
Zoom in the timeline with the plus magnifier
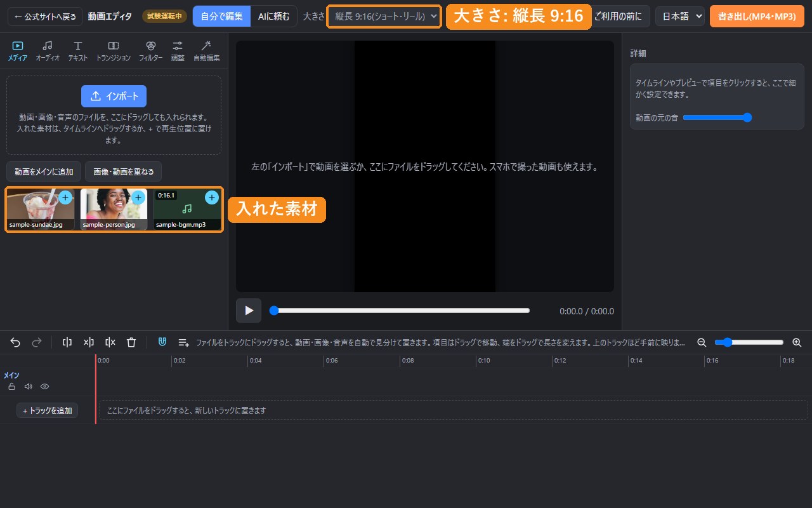coord(797,342)
